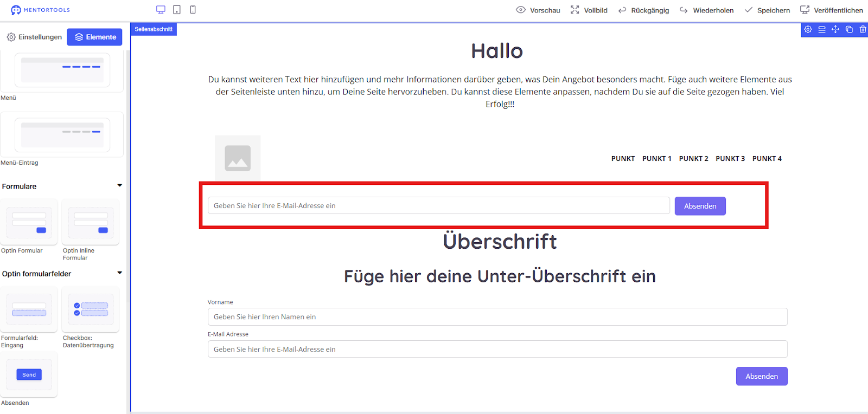Click inline form Absenden button

700,206
